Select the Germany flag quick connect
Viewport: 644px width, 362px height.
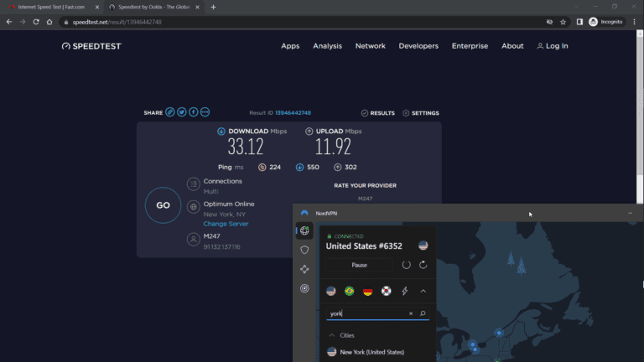point(367,291)
